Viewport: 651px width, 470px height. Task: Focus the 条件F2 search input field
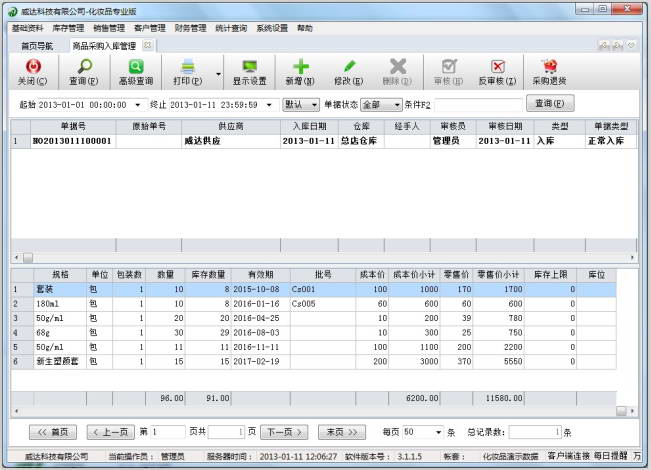[x=478, y=105]
